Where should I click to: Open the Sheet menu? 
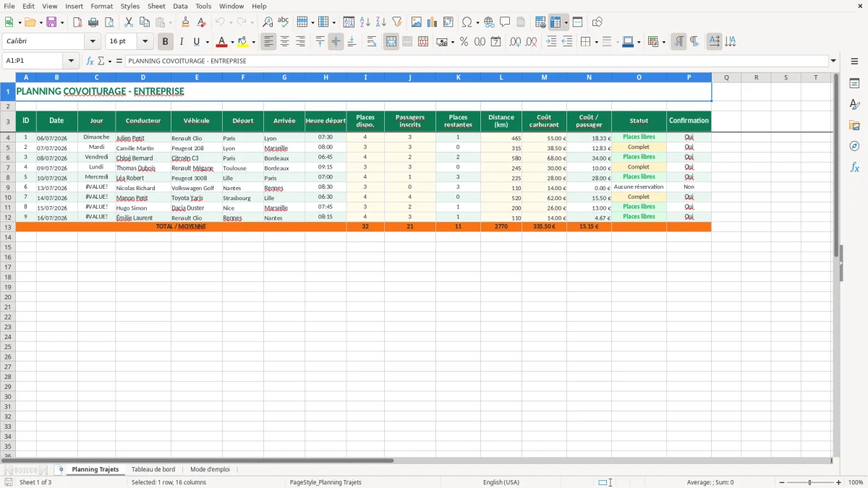[x=157, y=6]
